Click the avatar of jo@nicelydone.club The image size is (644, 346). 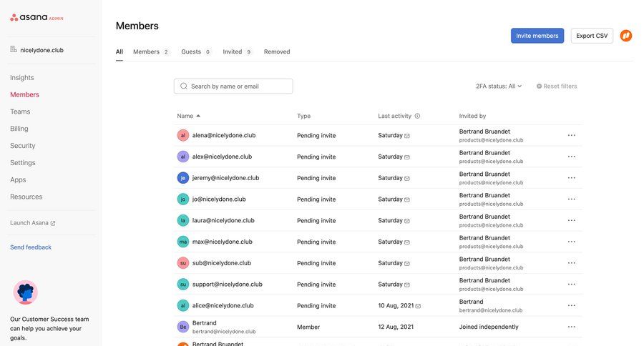click(182, 199)
